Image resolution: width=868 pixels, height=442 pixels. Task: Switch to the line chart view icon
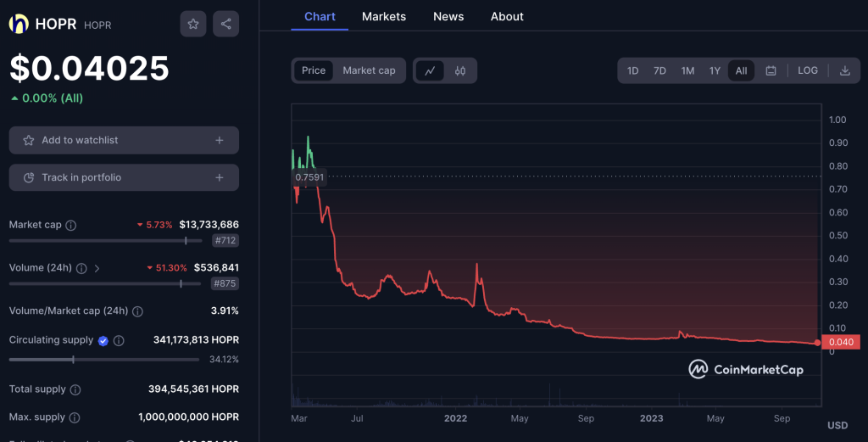[430, 71]
